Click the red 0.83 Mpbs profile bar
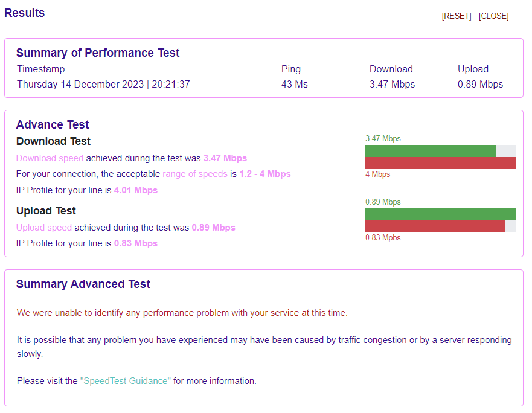This screenshot has width=532, height=413. click(435, 226)
